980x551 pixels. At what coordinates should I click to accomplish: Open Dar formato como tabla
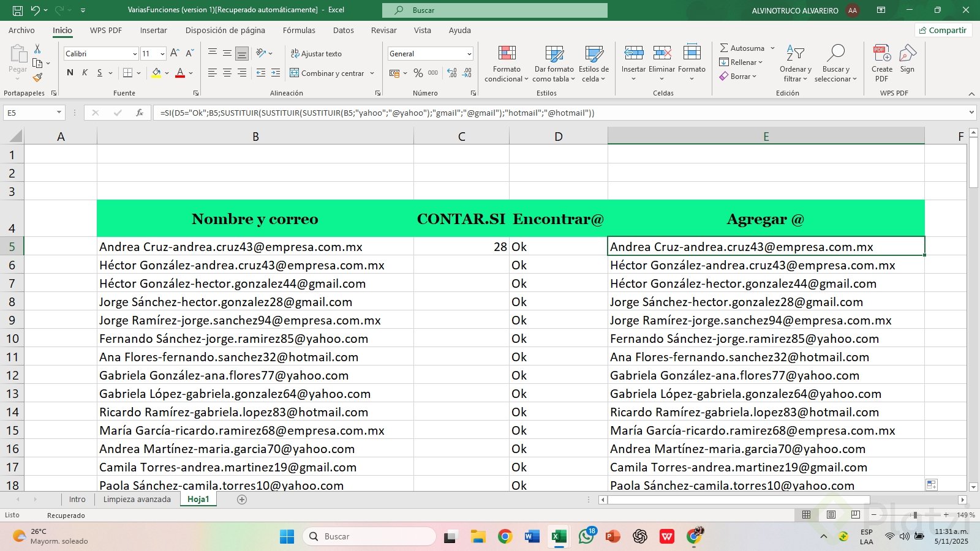point(554,64)
